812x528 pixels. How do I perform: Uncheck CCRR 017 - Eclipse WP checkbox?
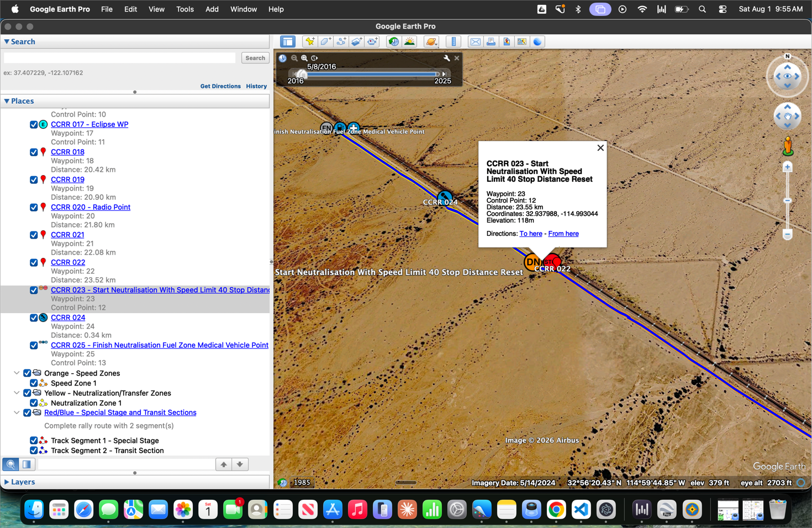coord(34,125)
